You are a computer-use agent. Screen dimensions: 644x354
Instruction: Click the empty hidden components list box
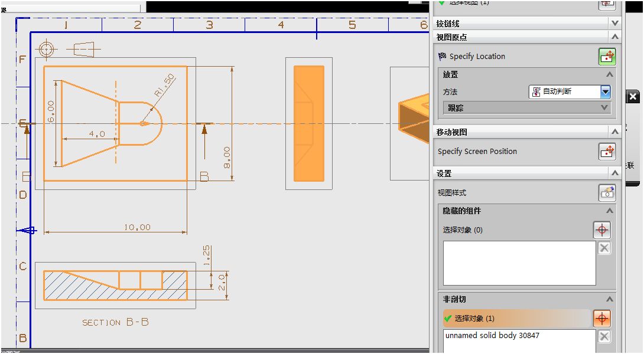click(x=519, y=263)
